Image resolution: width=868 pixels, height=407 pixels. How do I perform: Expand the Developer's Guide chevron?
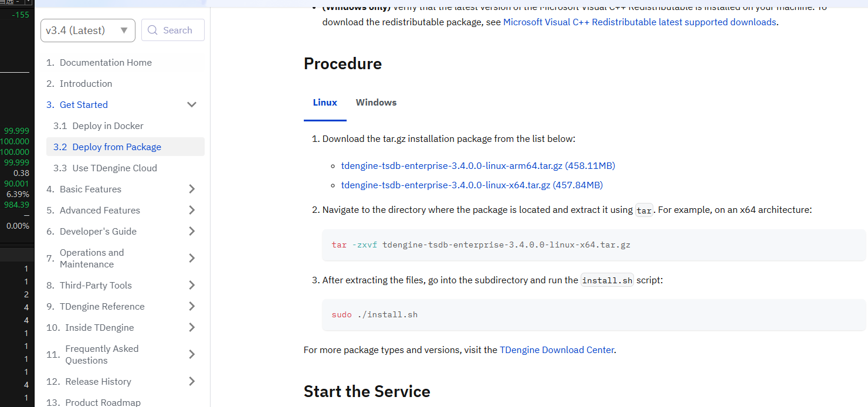191,231
